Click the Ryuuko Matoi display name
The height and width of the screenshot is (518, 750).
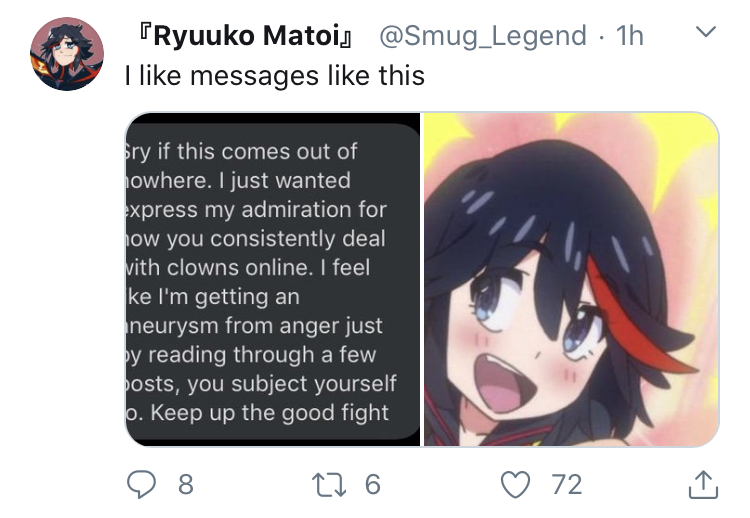point(245,36)
